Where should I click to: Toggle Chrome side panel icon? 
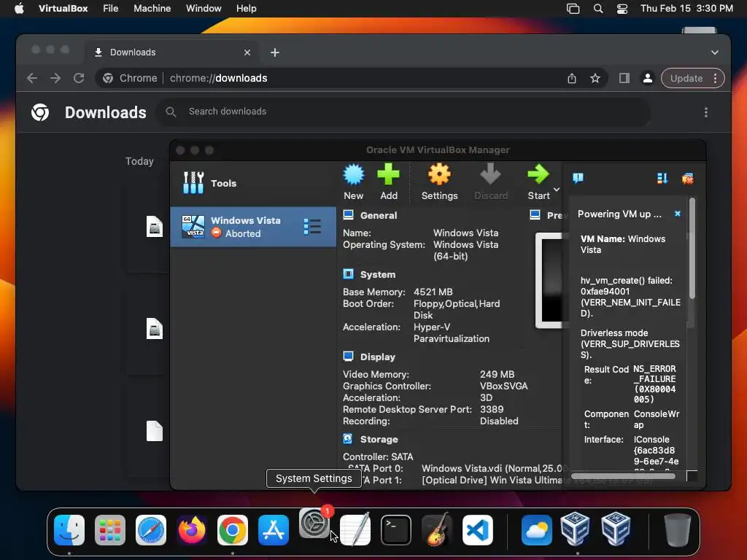[624, 78]
